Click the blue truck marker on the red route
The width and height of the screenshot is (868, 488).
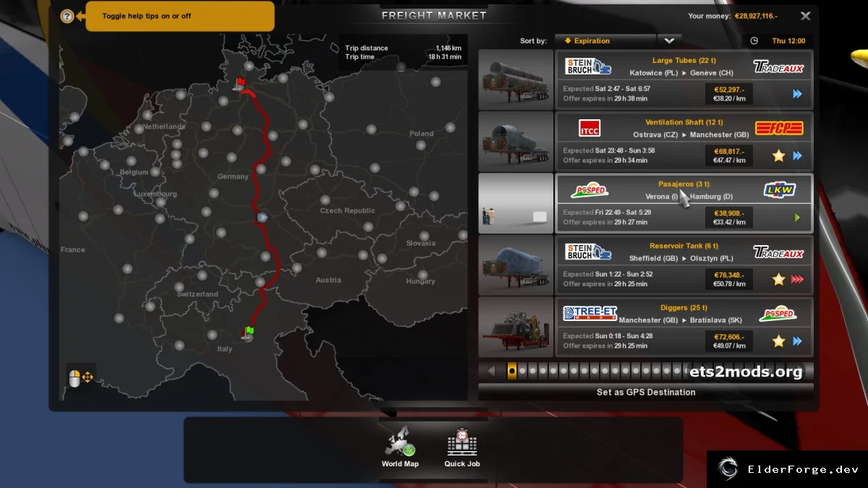pyautogui.click(x=262, y=217)
